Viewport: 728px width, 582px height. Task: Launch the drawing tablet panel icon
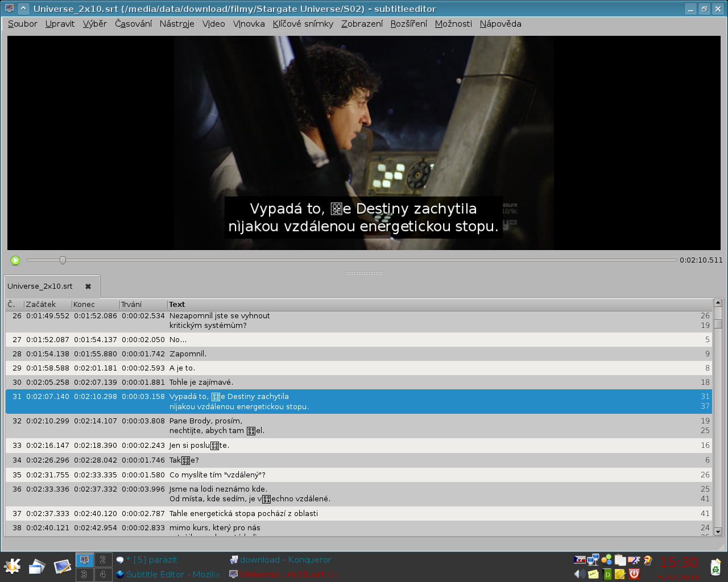[x=62, y=567]
